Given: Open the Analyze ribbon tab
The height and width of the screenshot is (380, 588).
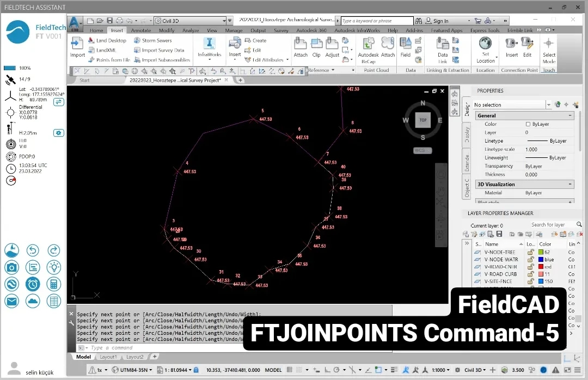Looking at the screenshot, I should 191,30.
